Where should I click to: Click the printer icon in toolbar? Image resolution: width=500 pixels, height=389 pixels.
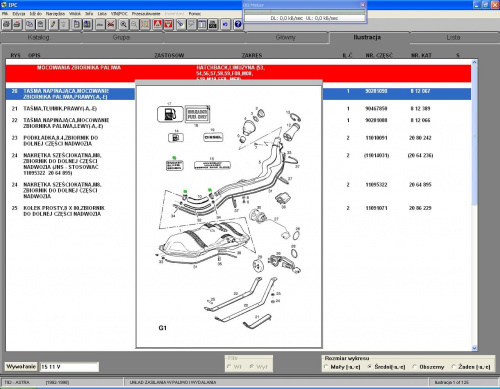pyautogui.click(x=6, y=24)
